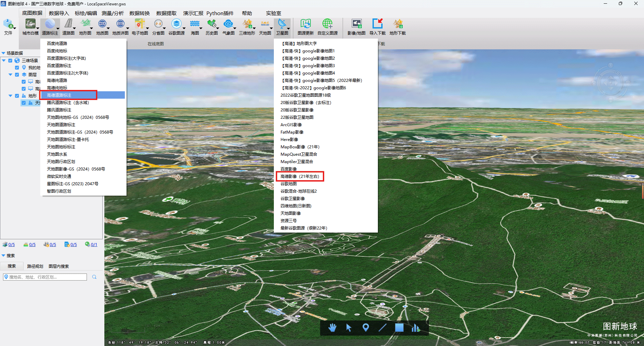
Task: Open the 海图 dropdown arrow
Action: 201,29
